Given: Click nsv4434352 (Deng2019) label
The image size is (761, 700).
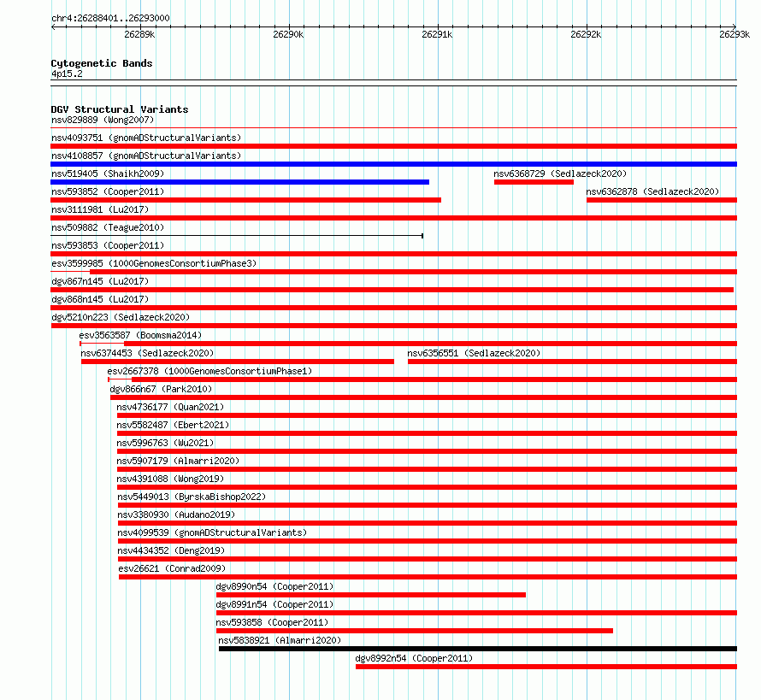Looking at the screenshot, I should pos(171,550).
